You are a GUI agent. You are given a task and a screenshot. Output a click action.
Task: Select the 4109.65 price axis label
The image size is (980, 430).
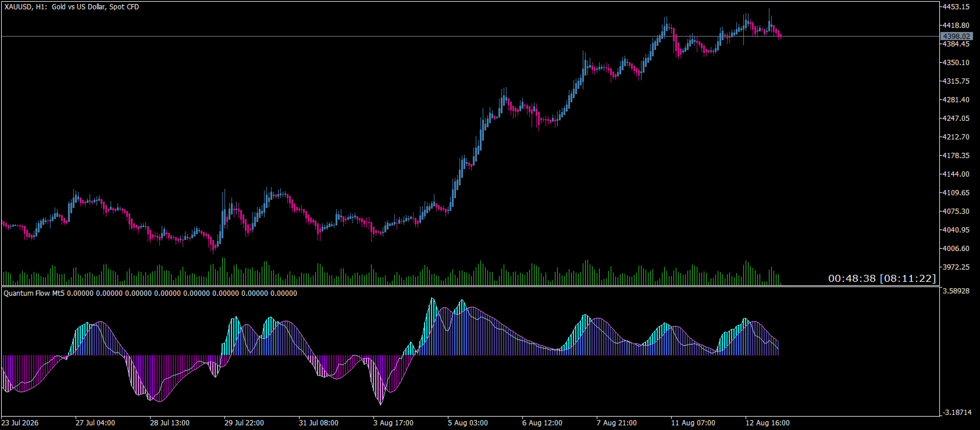pos(957,193)
